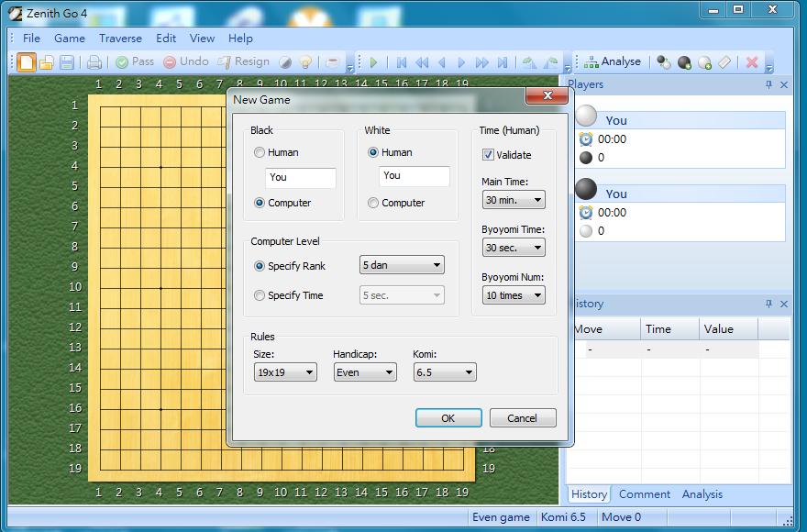Open the board Size dropdown
Image resolution: width=807 pixels, height=532 pixels.
coord(285,372)
